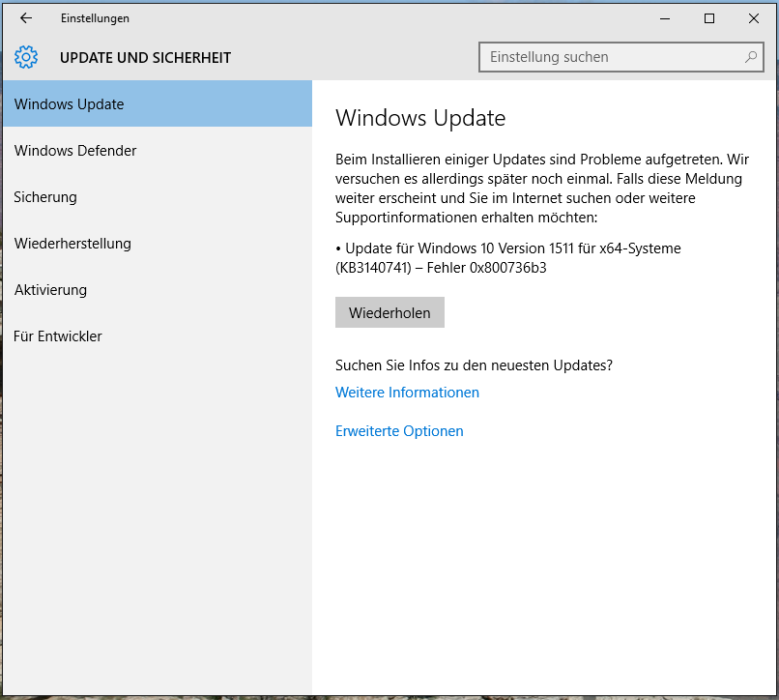This screenshot has height=700, width=779.
Task: Close the Einstellungen window
Action: click(x=753, y=18)
